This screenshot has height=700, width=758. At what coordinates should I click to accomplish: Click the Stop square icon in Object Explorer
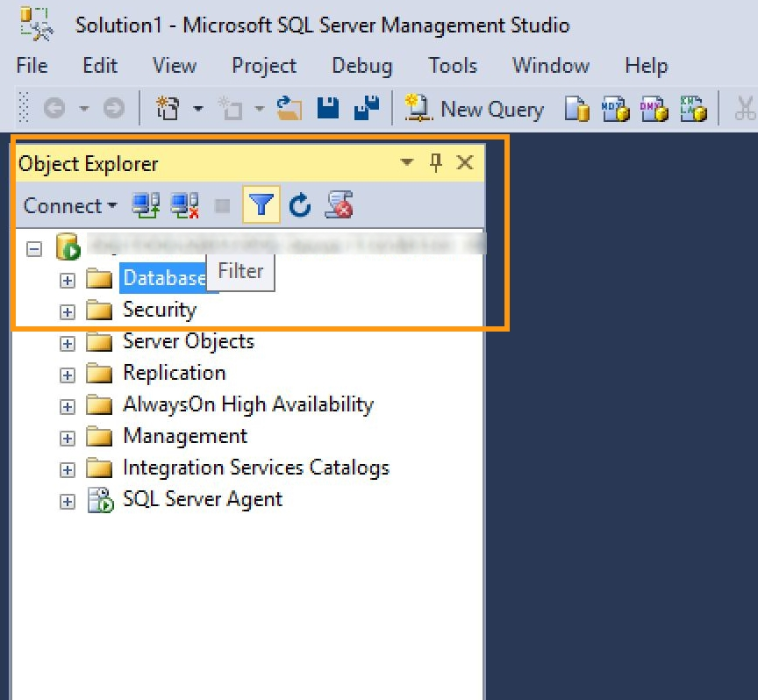222,206
